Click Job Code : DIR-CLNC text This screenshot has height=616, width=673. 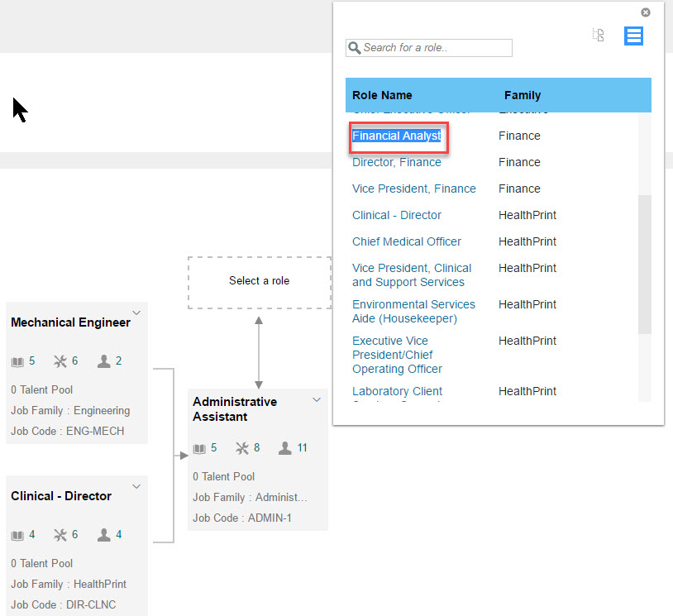[63, 605]
